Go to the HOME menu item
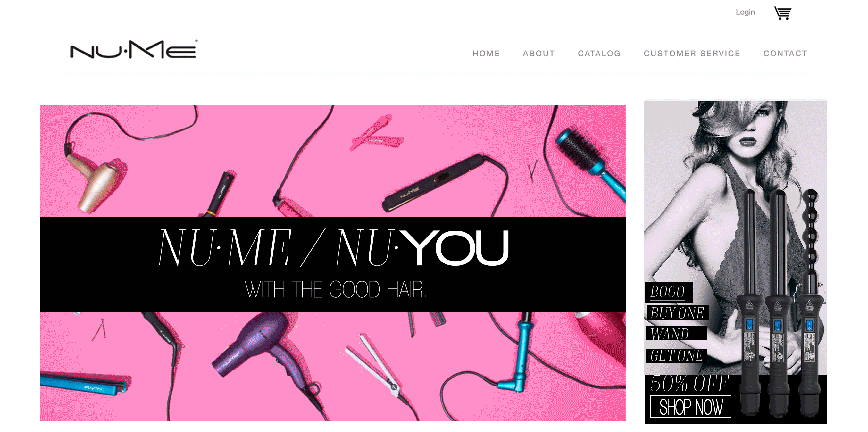 pyautogui.click(x=486, y=54)
